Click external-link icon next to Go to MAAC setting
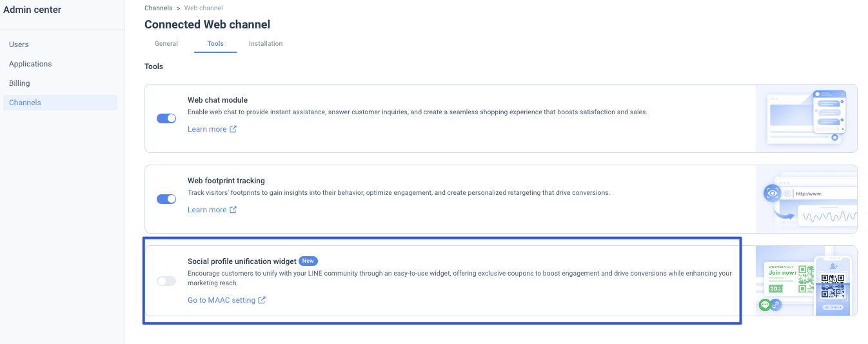Image resolution: width=868 pixels, height=344 pixels. (262, 300)
